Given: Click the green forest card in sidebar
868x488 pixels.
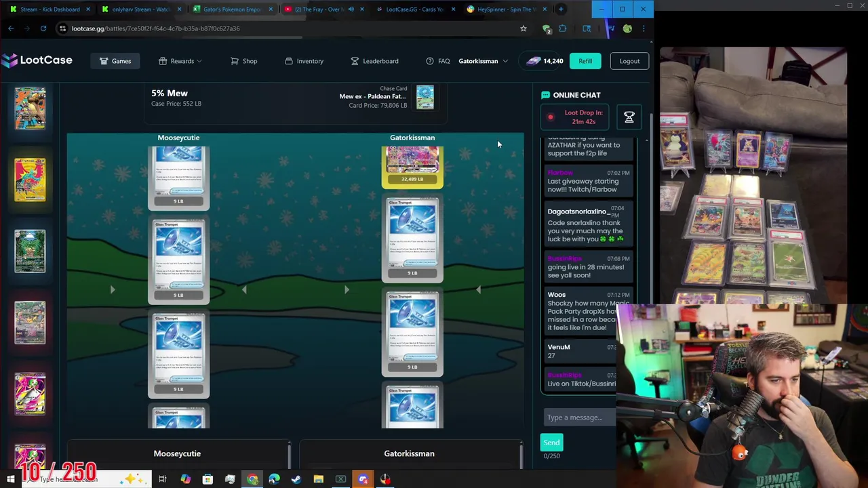Looking at the screenshot, I should pyautogui.click(x=30, y=251).
